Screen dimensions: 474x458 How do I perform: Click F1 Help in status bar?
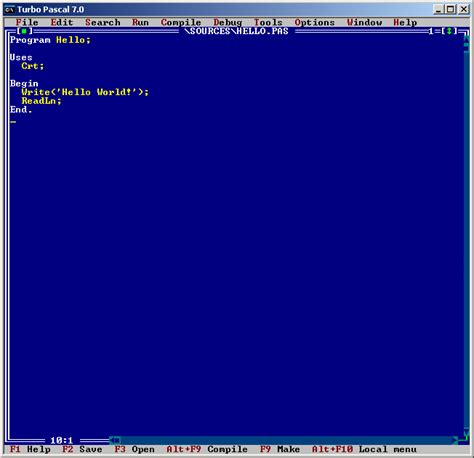coord(30,449)
